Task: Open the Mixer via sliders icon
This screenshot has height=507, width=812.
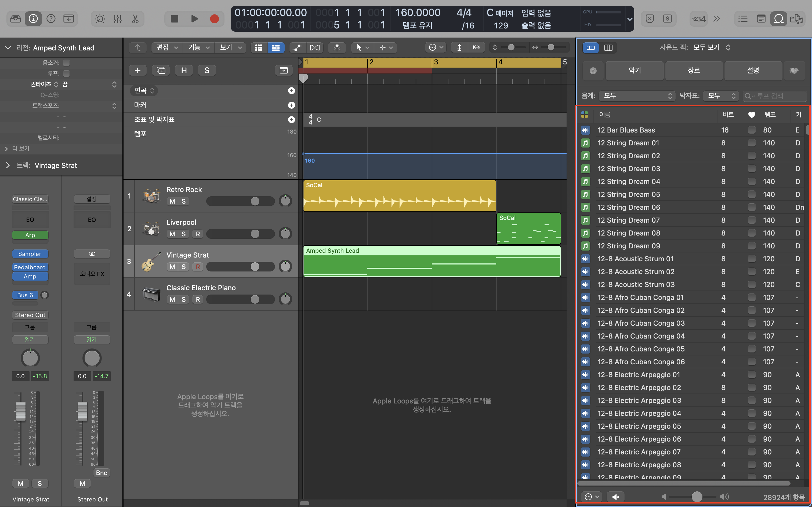Action: [x=117, y=19]
